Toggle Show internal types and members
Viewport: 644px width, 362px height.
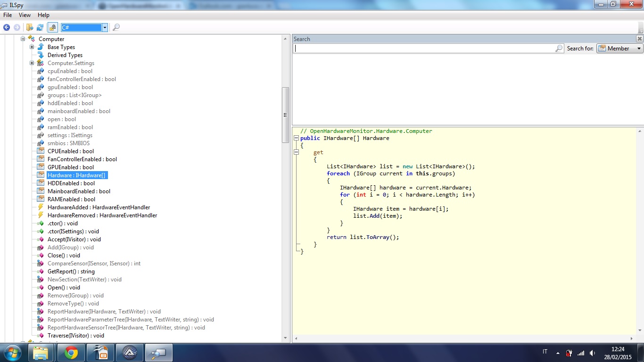(52, 27)
